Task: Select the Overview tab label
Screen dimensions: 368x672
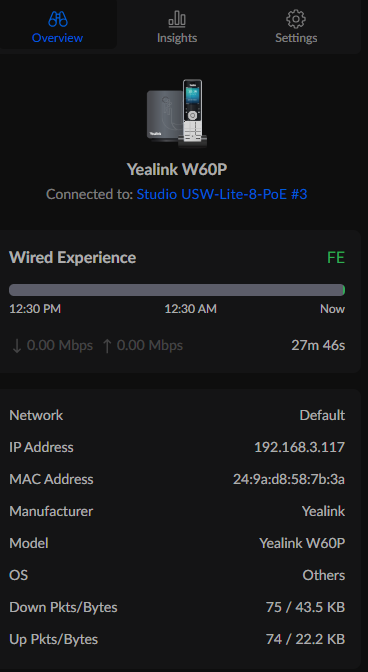Action: pos(57,38)
